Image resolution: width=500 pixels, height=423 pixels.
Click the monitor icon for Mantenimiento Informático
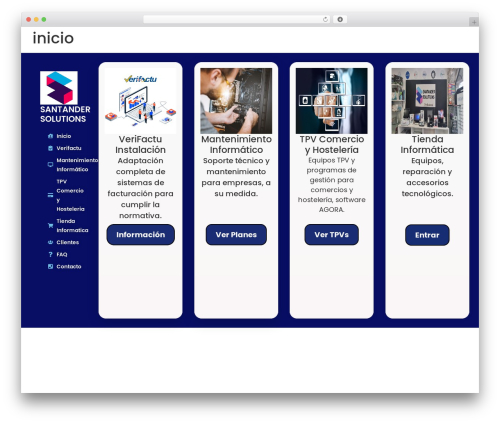pos(50,165)
